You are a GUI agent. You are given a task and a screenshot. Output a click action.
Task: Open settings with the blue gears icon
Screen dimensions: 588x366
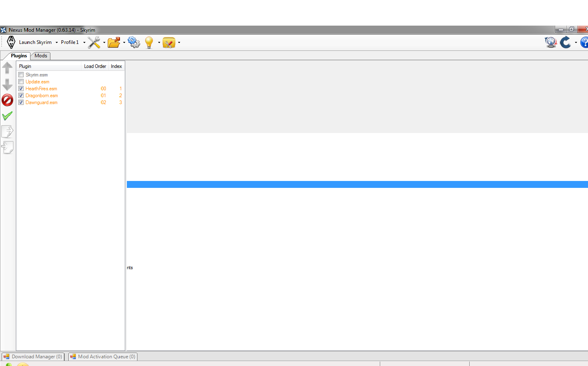[x=134, y=42]
